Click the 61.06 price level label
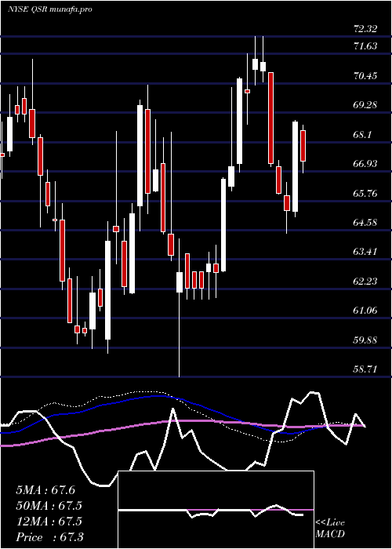 pyautogui.click(x=365, y=311)
